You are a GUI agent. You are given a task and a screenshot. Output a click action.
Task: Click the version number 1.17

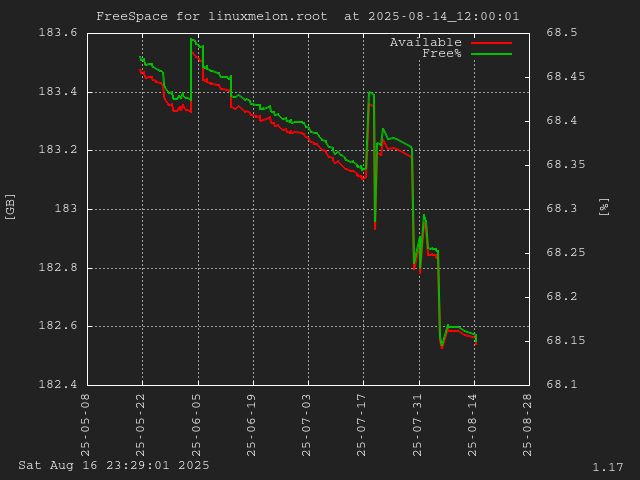tap(607, 467)
